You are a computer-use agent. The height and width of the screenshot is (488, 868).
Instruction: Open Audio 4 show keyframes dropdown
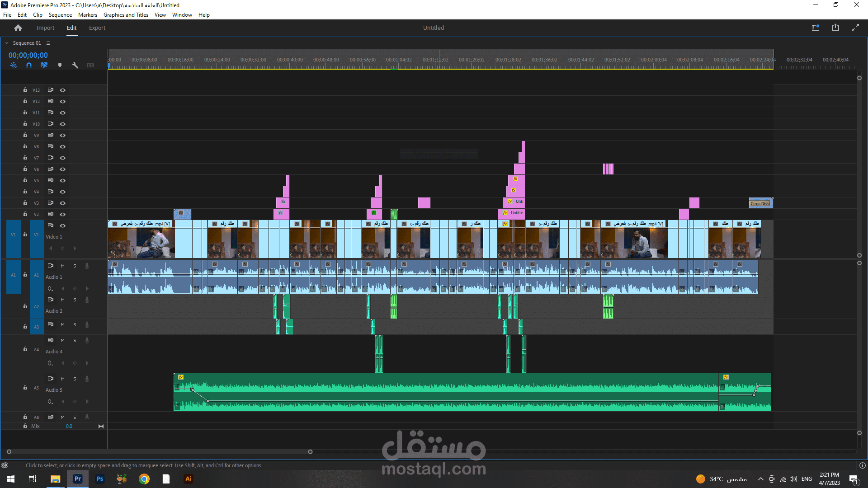50,363
